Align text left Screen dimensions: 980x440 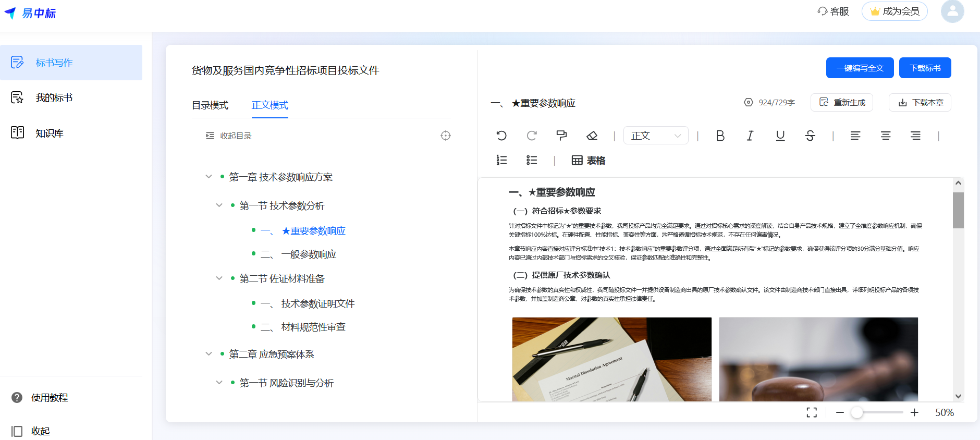855,136
